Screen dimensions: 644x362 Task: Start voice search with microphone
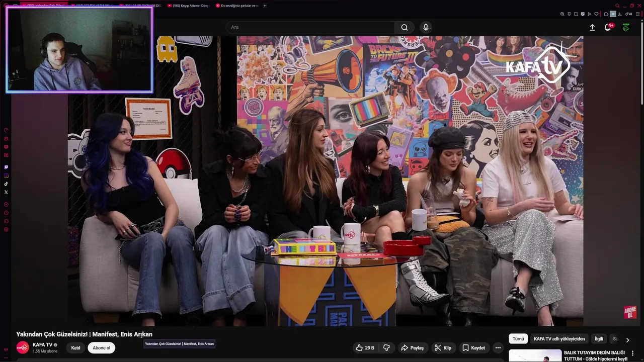426,28
